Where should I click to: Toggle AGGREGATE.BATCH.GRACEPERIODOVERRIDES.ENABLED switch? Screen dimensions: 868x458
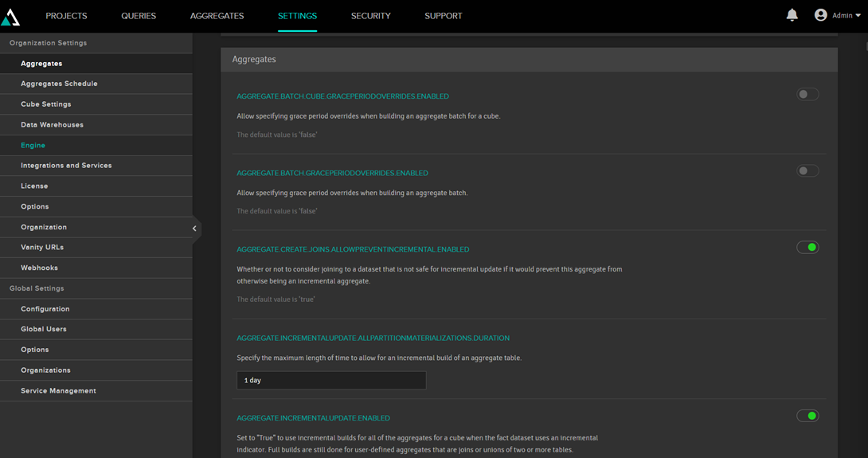[x=807, y=171]
